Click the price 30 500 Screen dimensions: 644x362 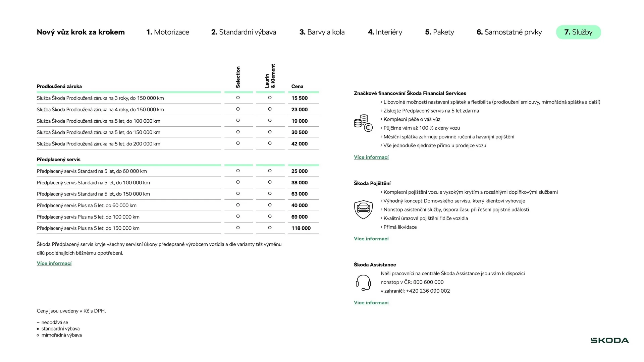[300, 132]
